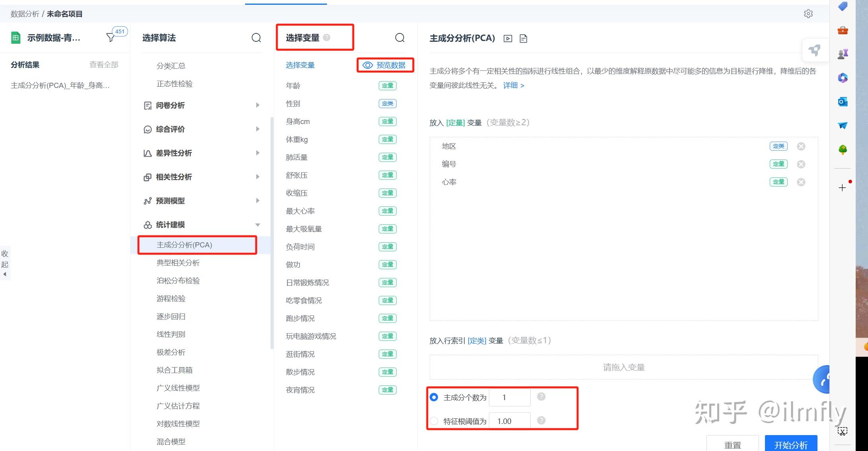Open Outlook from the sidebar
Screen dimensions: 868x451
[843, 102]
